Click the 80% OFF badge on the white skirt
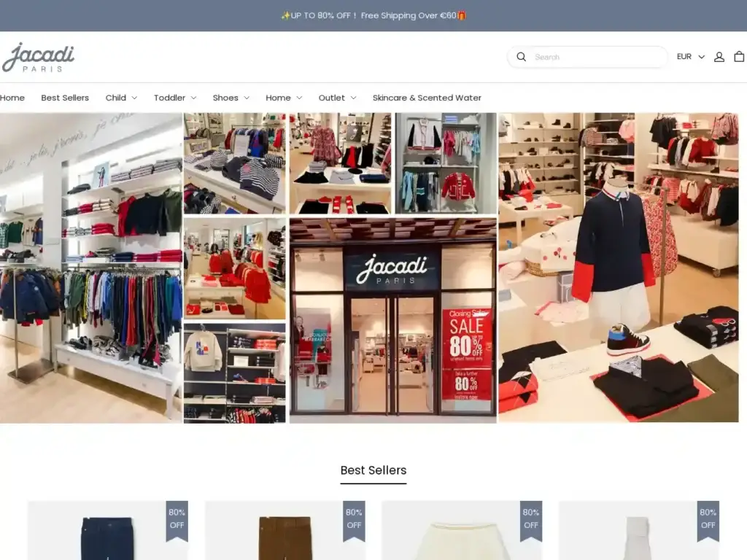This screenshot has height=560, width=747. [530, 518]
